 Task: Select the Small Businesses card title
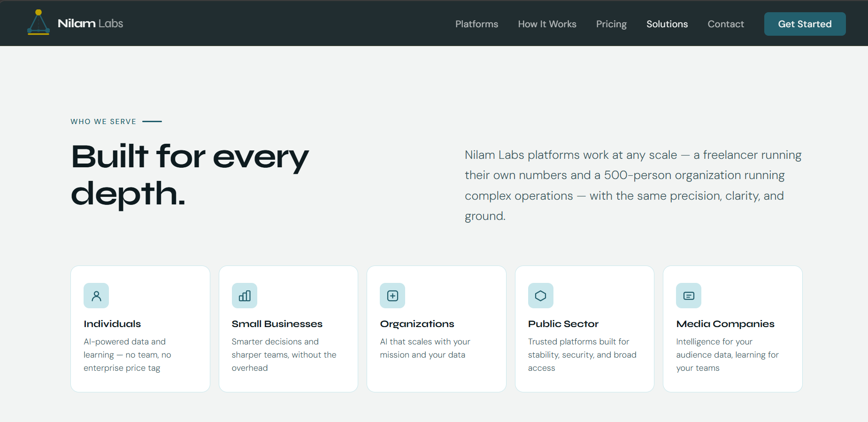click(277, 324)
